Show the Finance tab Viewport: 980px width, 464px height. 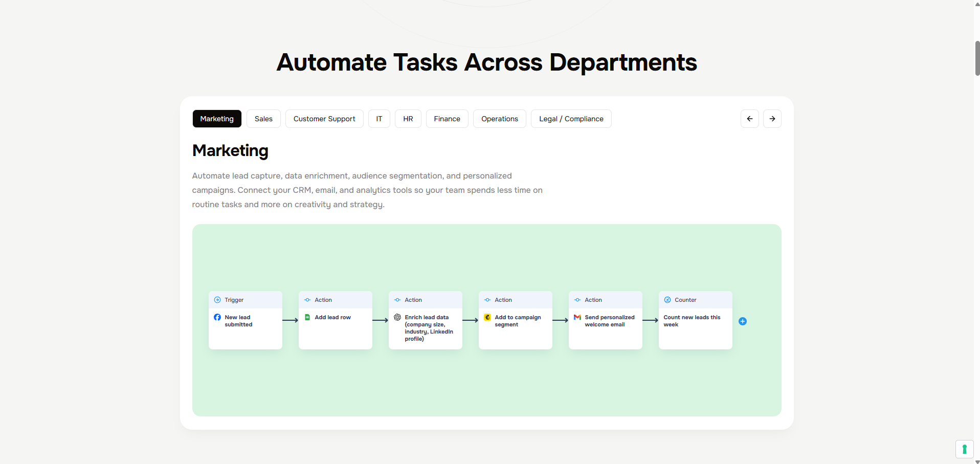[x=447, y=119]
